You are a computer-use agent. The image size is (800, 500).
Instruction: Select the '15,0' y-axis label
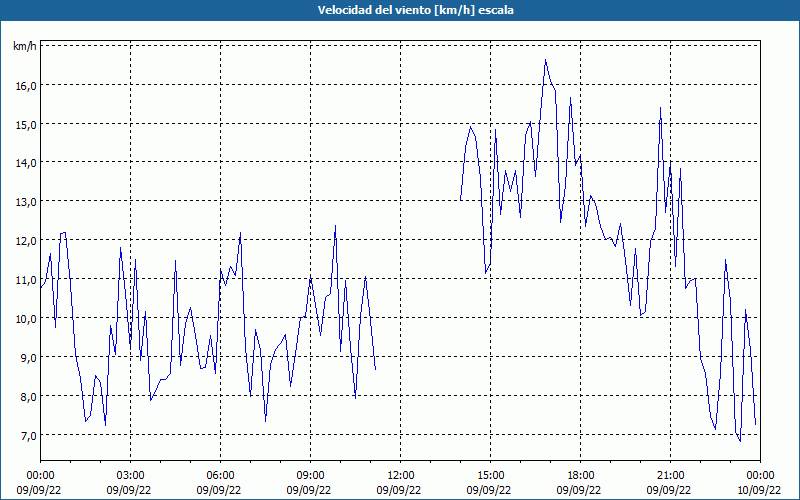coord(26,124)
